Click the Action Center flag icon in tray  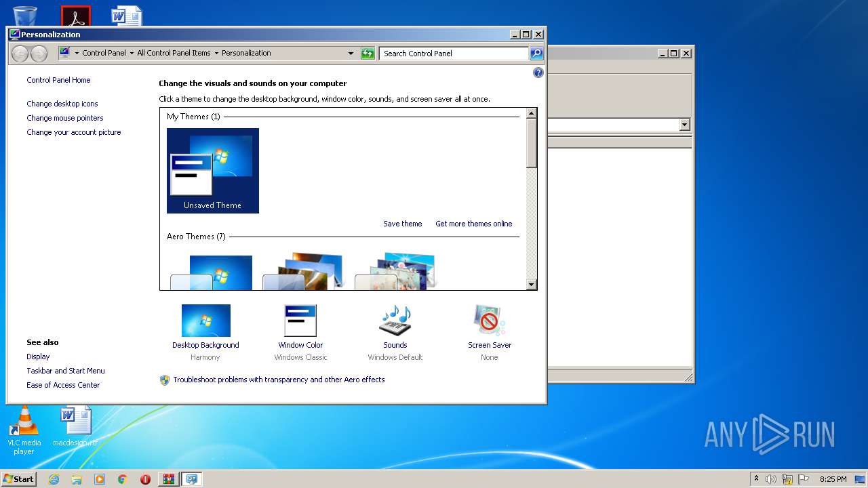click(x=804, y=479)
